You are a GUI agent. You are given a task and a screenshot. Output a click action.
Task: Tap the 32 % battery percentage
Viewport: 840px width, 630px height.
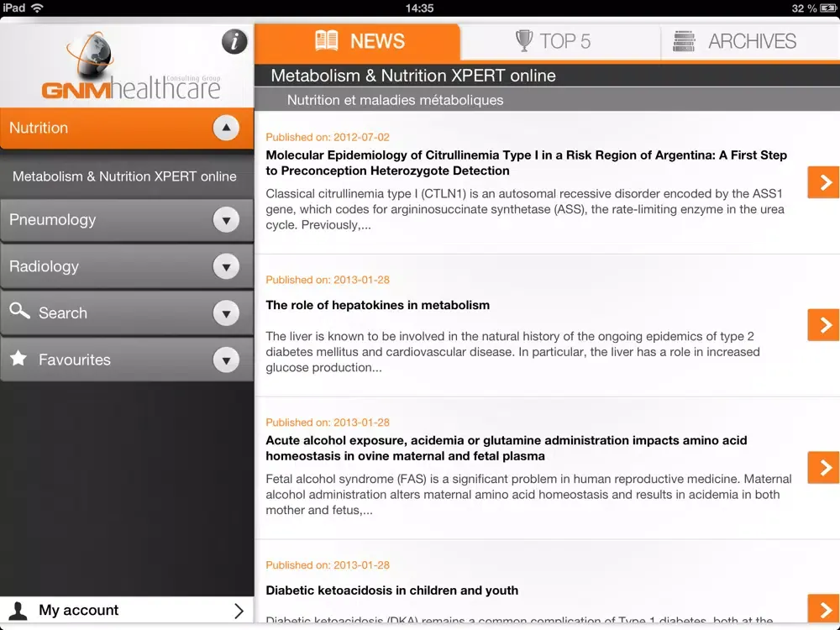pos(804,8)
